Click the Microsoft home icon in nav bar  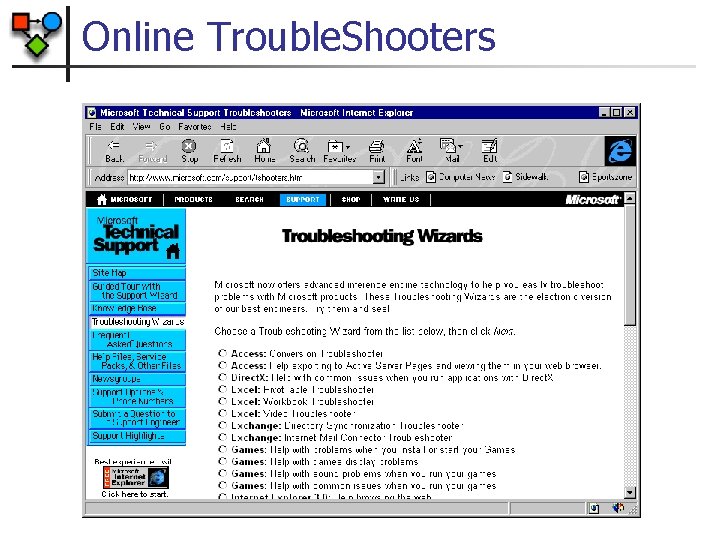click(x=102, y=199)
